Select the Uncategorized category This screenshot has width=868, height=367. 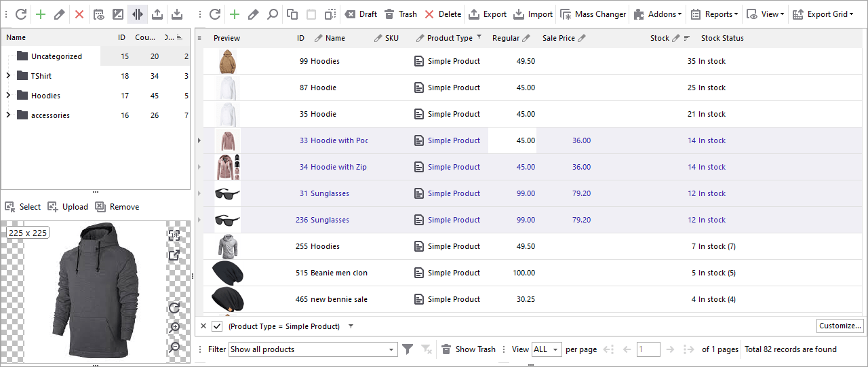pos(56,56)
